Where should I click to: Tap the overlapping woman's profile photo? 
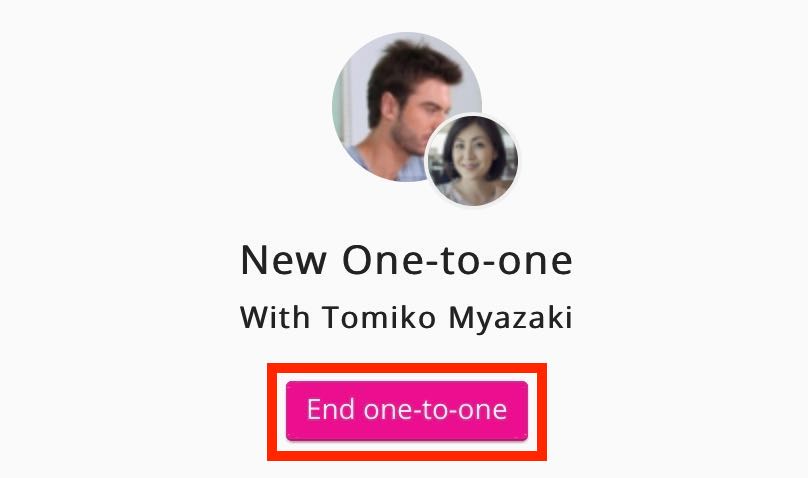[472, 160]
